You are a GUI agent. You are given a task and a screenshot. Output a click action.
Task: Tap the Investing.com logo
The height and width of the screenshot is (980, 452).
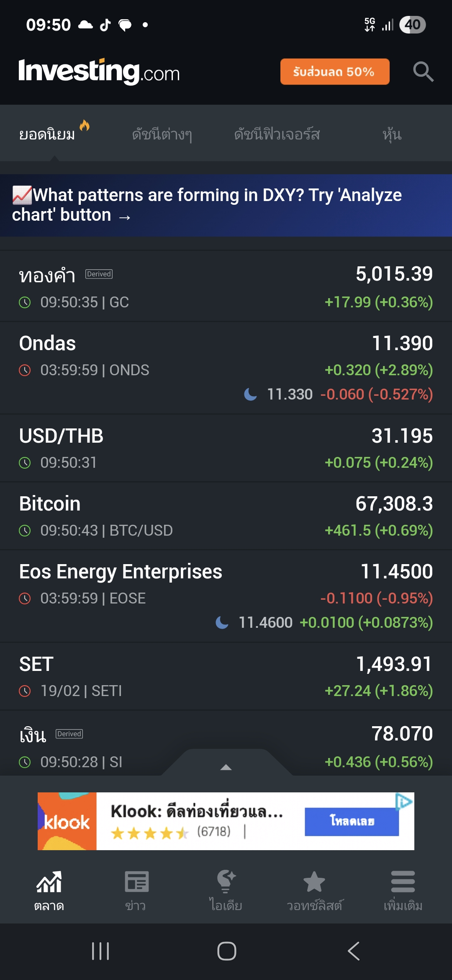coord(99,72)
